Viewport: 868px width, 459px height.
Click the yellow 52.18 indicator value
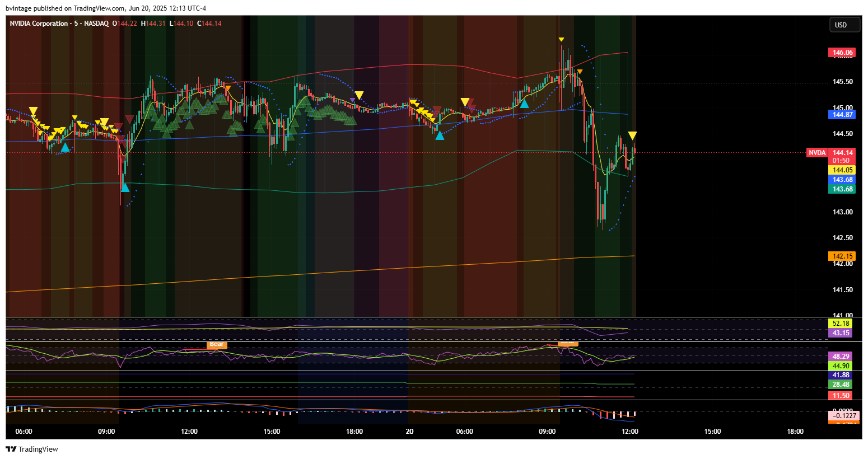pos(840,324)
